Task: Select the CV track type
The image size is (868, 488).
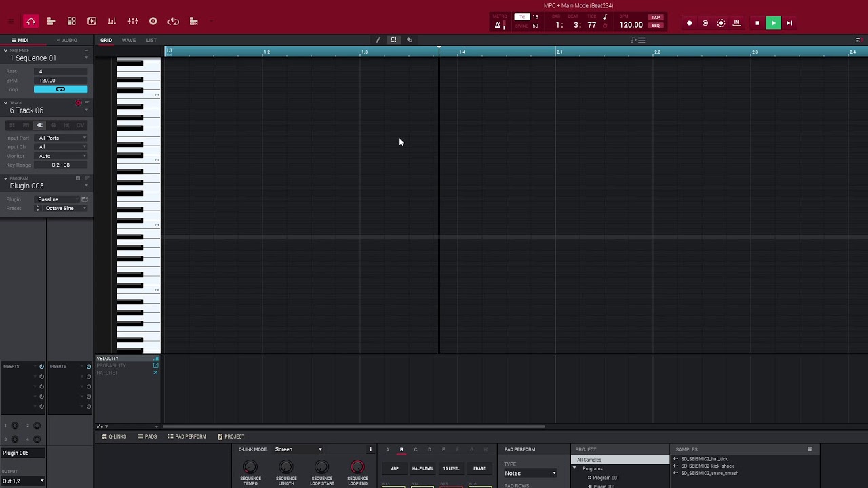Action: coord(80,125)
